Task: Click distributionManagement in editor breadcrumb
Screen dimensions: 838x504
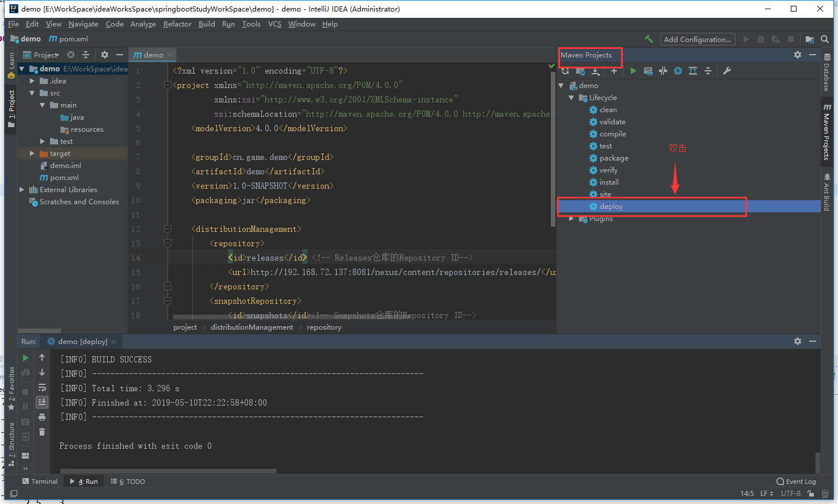Action: (x=252, y=327)
